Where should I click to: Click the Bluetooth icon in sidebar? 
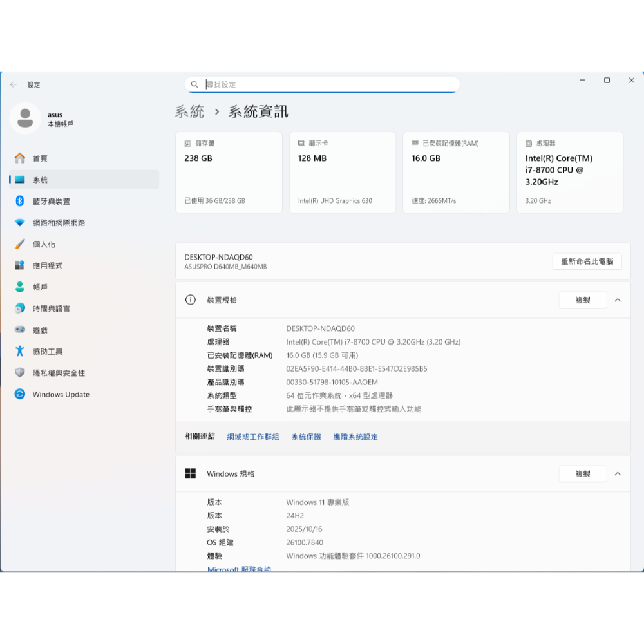tap(20, 201)
